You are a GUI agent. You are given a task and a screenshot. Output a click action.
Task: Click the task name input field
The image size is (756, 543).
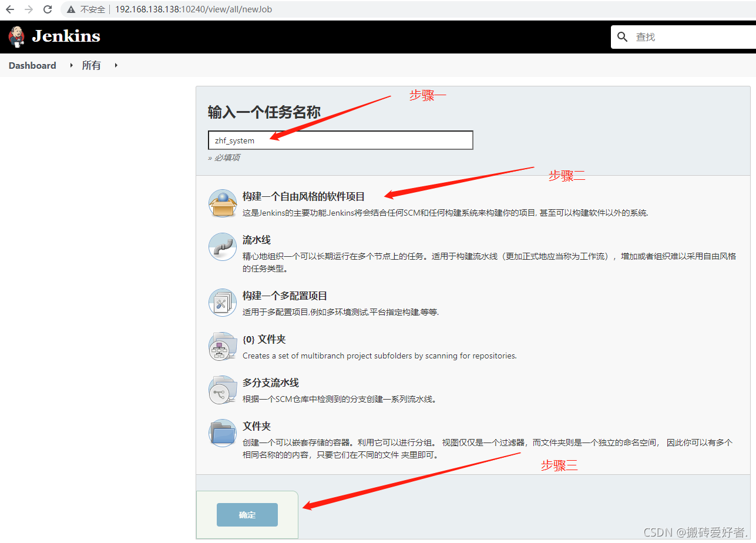coord(340,140)
